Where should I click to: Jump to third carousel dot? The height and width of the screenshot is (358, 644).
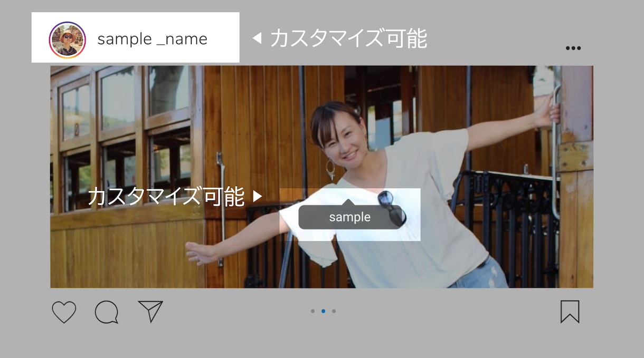[334, 311]
